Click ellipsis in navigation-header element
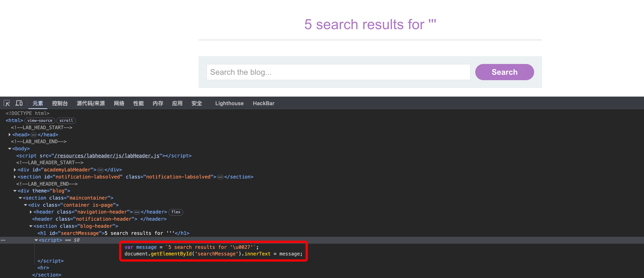 pos(137,212)
